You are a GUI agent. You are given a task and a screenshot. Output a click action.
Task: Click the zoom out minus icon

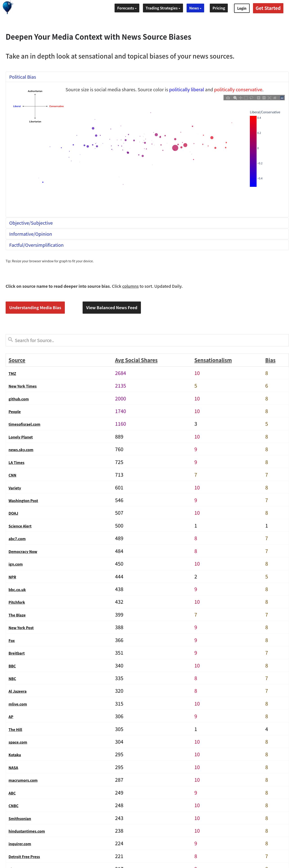pyautogui.click(x=264, y=98)
